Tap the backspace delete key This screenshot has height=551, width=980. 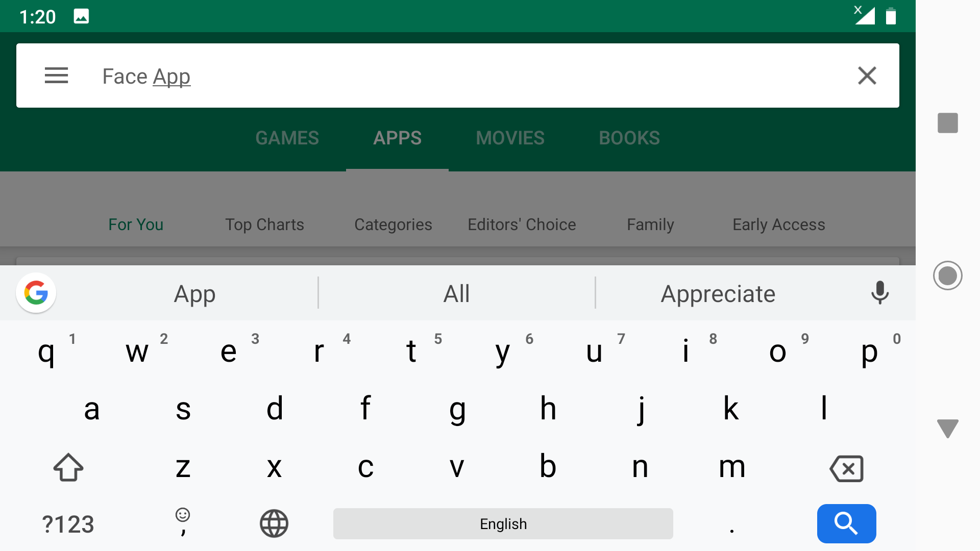click(847, 468)
